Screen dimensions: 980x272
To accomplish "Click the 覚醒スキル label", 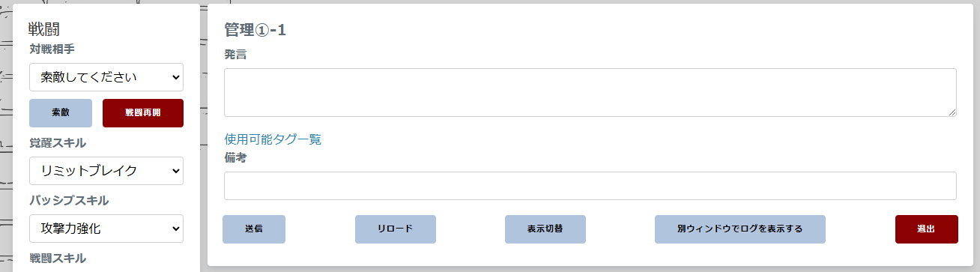I will (x=58, y=142).
